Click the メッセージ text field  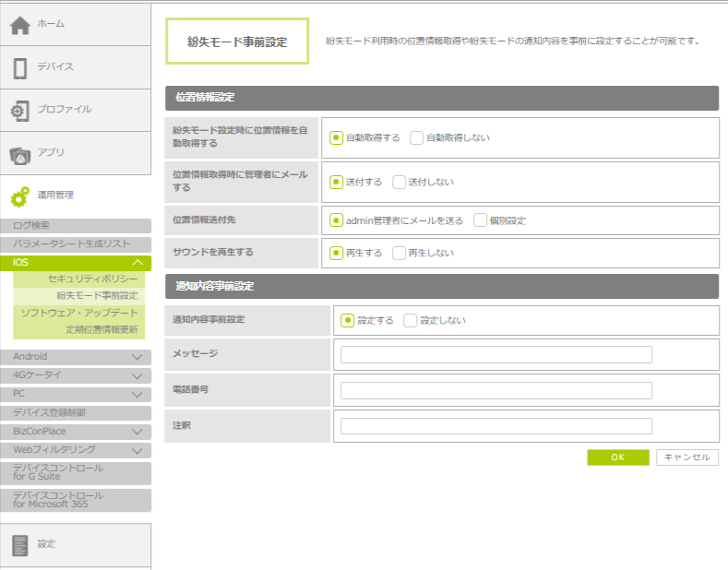tap(496, 355)
